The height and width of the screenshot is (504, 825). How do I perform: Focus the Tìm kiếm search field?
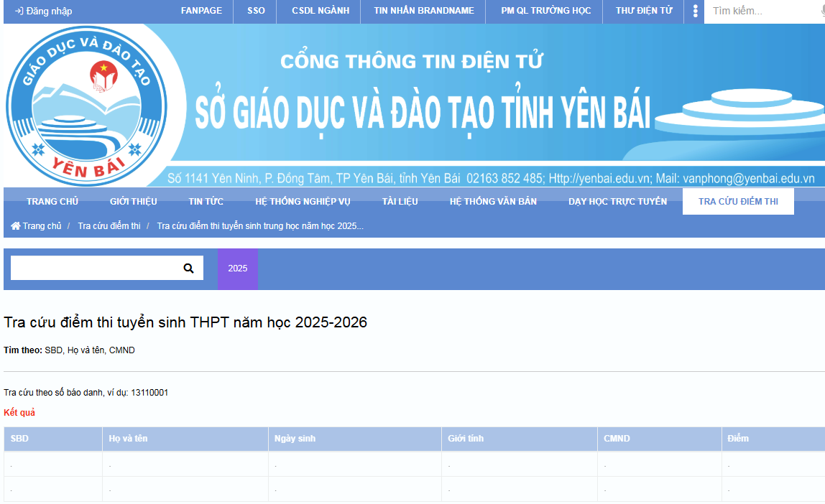[x=764, y=11]
